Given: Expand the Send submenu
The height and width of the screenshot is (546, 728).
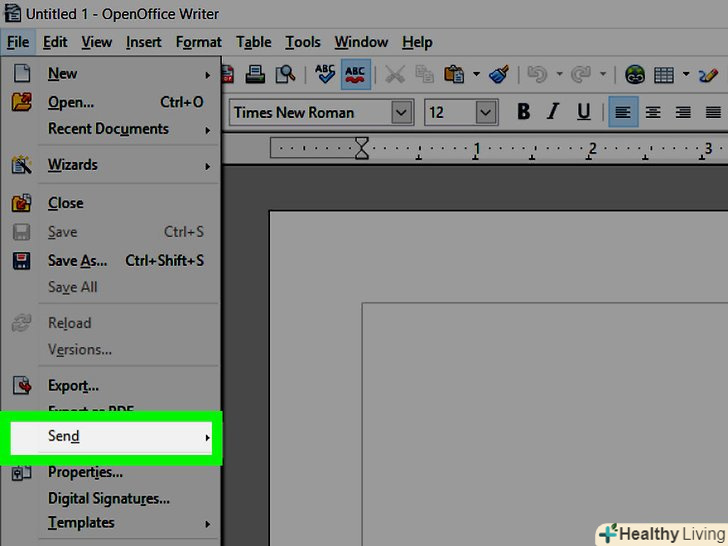Looking at the screenshot, I should 111,437.
